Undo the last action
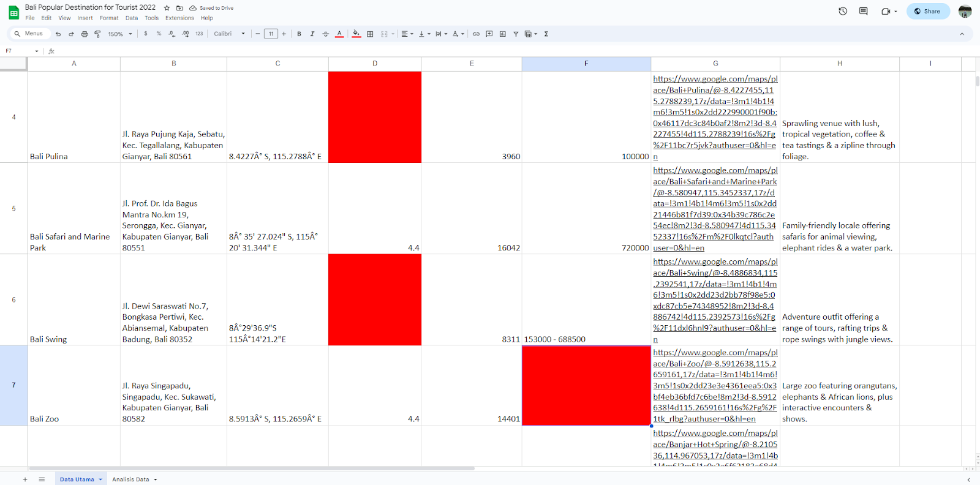This screenshot has height=485, width=980. pyautogui.click(x=58, y=34)
